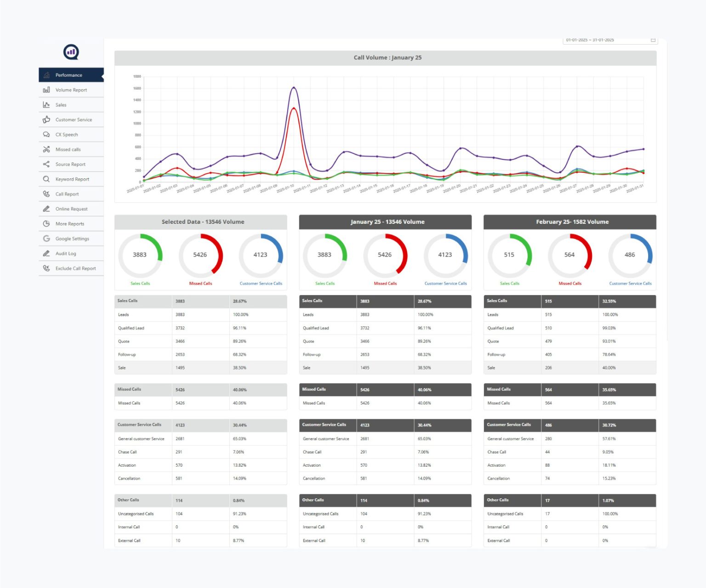Open the Missed calls report
Viewport: 706px width, 588px height.
click(68, 149)
